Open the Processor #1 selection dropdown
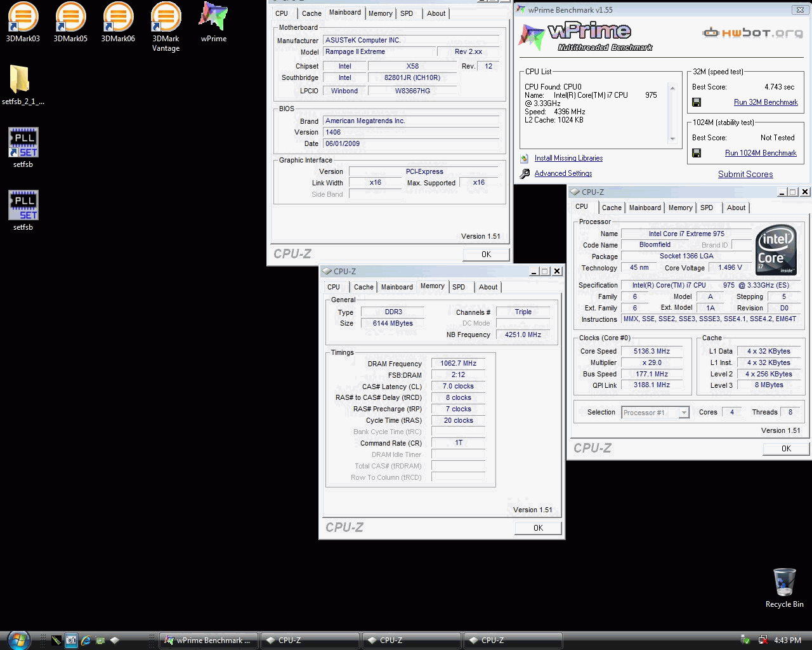This screenshot has width=812, height=650. pyautogui.click(x=684, y=413)
